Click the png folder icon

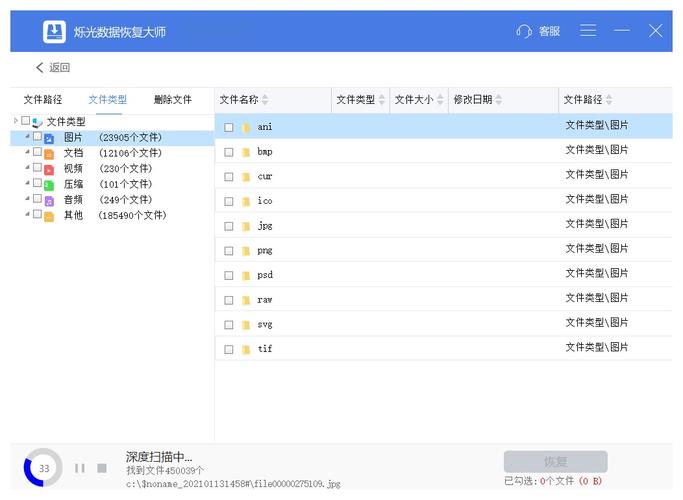coord(246,251)
